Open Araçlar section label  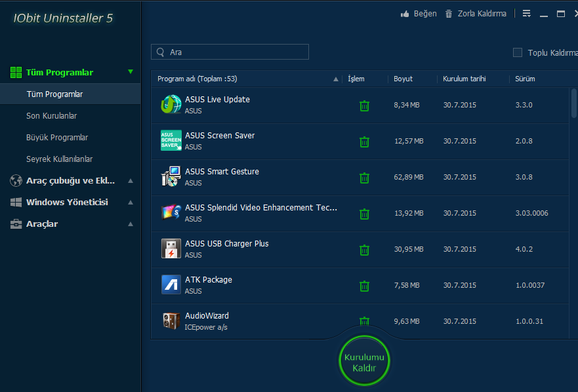(x=42, y=224)
